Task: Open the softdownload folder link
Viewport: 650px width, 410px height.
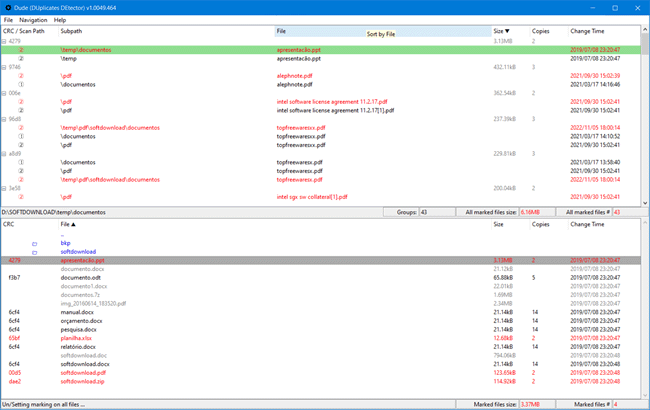Action: click(x=78, y=252)
